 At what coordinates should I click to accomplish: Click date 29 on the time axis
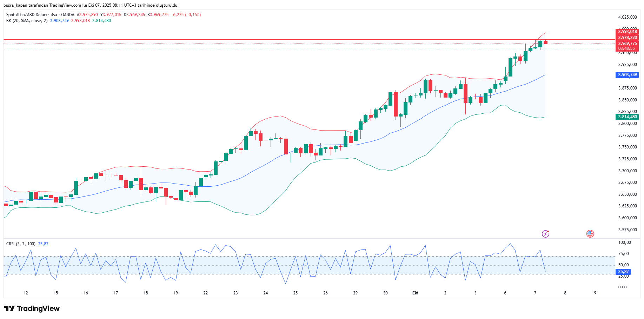pyautogui.click(x=355, y=293)
